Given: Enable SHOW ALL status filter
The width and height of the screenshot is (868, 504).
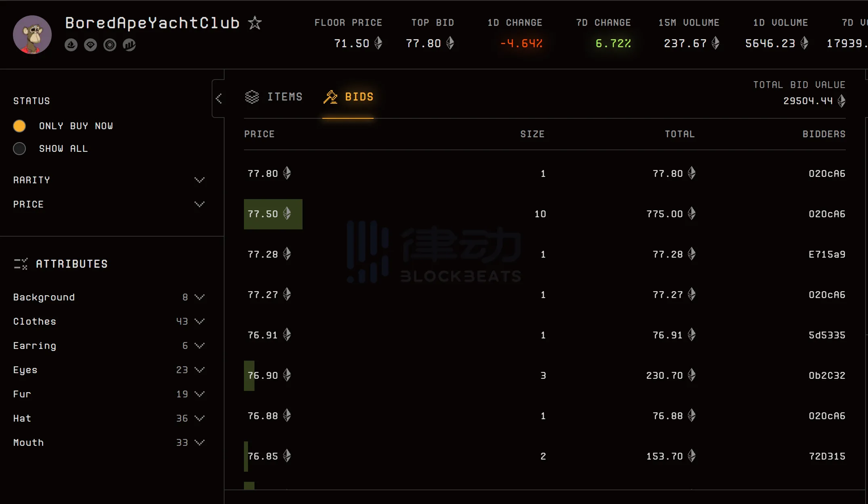Looking at the screenshot, I should pyautogui.click(x=19, y=148).
